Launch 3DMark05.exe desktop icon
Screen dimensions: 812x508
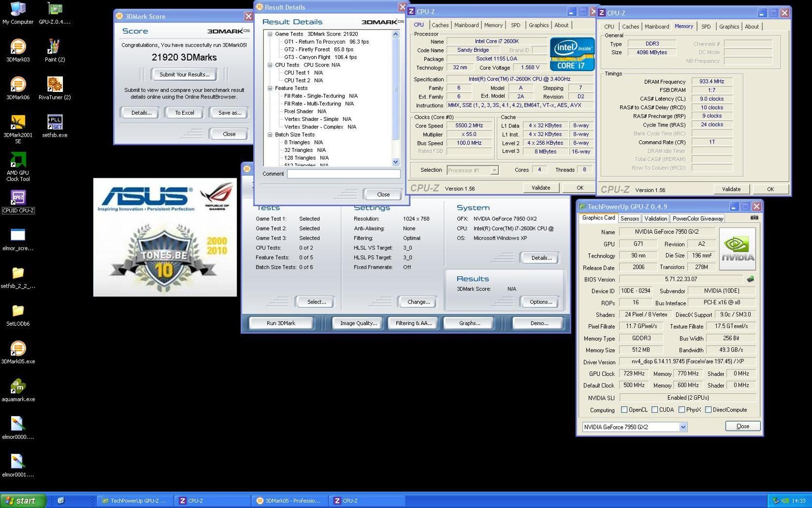pyautogui.click(x=18, y=353)
